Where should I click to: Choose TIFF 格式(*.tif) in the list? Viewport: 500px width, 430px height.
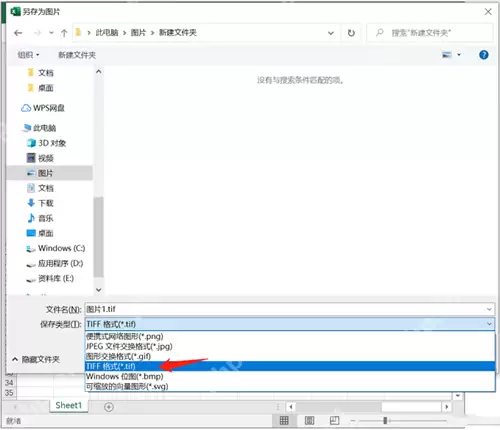289,366
